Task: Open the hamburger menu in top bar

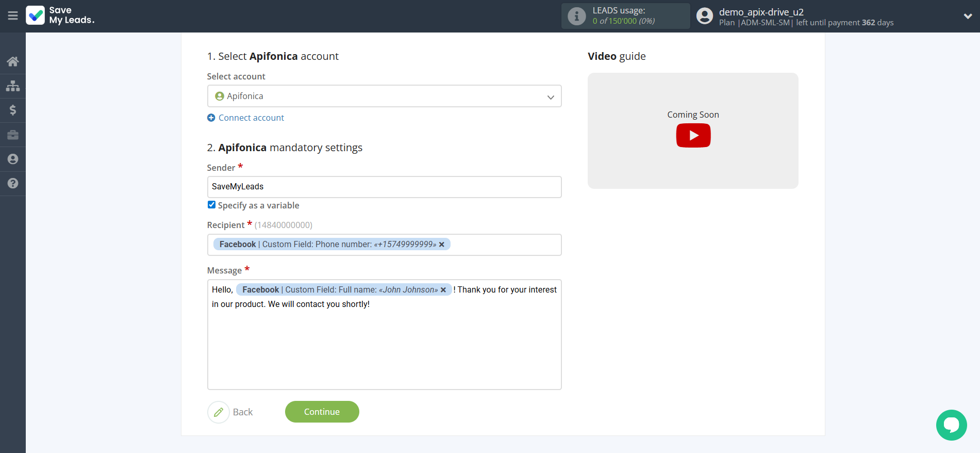Action: click(13, 15)
